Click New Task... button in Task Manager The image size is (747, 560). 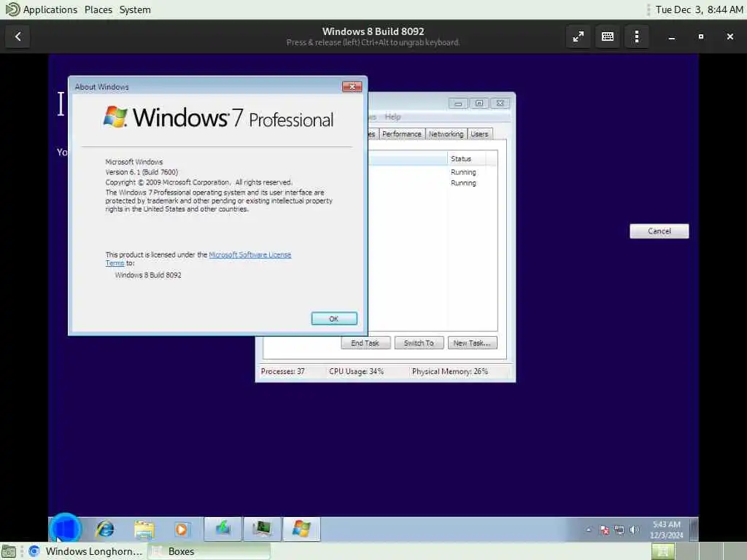tap(472, 343)
